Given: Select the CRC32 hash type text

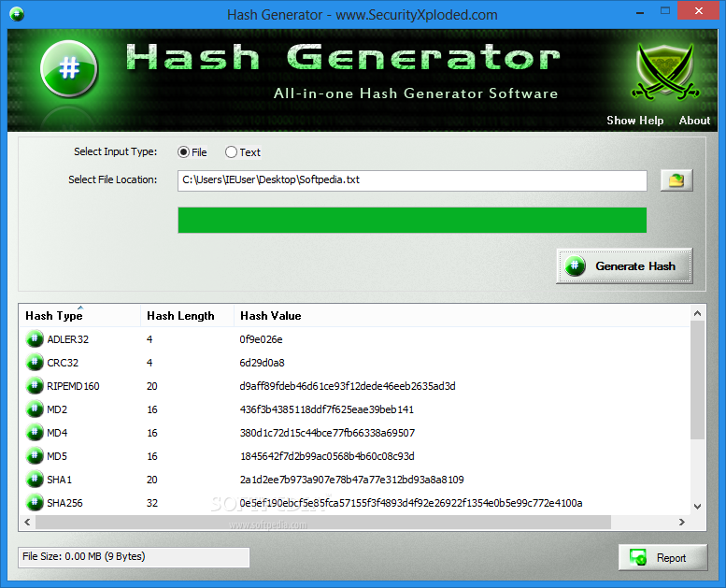Looking at the screenshot, I should coord(63,363).
